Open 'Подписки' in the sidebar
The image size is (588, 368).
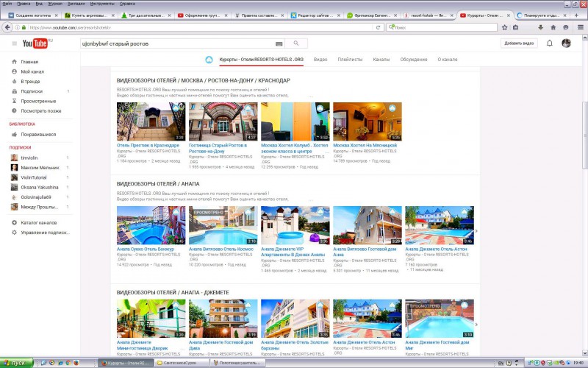[32, 91]
